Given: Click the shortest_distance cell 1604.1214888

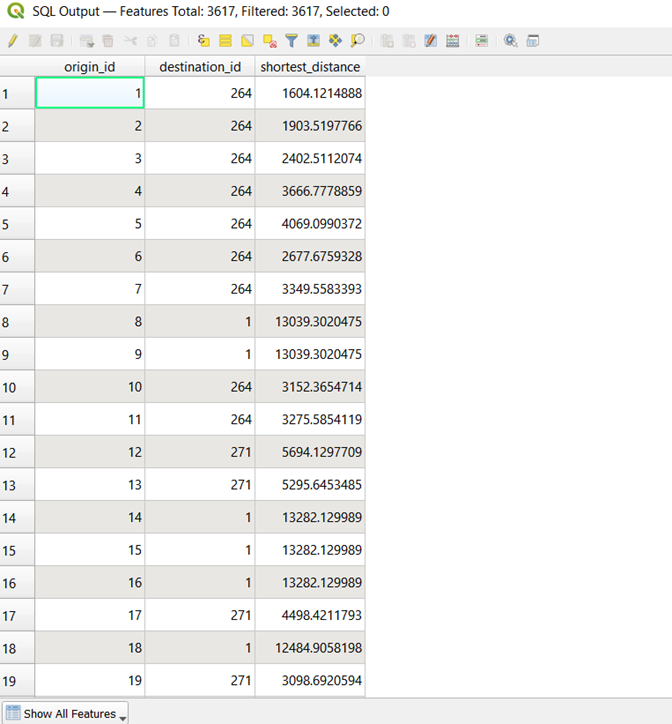Looking at the screenshot, I should coord(310,93).
